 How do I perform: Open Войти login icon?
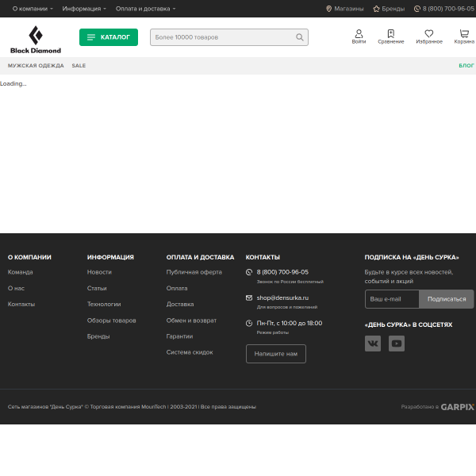point(359,36)
